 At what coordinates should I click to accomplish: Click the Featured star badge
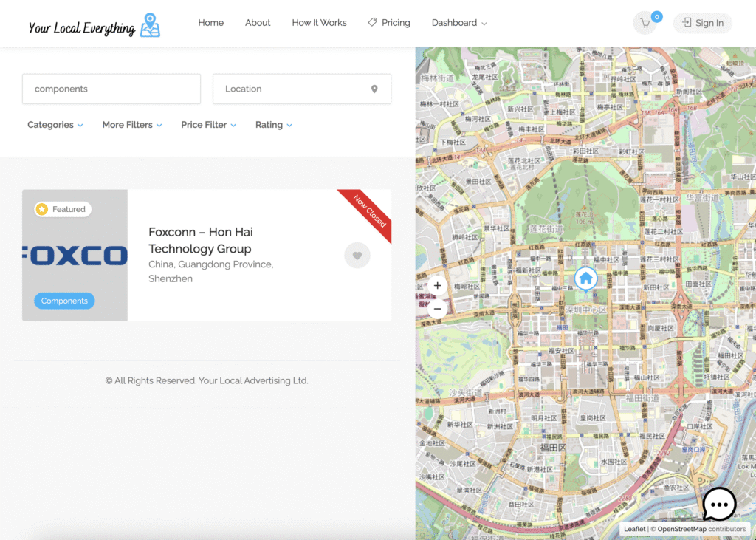tap(63, 209)
